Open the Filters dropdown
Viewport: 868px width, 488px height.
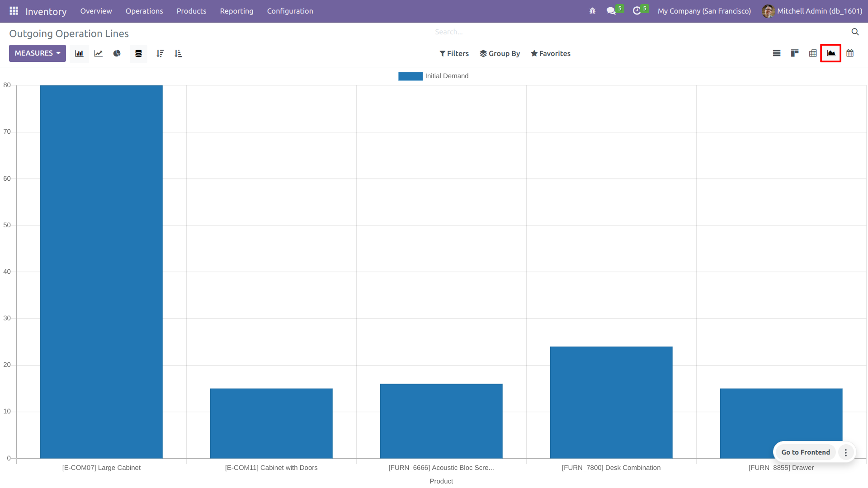454,53
